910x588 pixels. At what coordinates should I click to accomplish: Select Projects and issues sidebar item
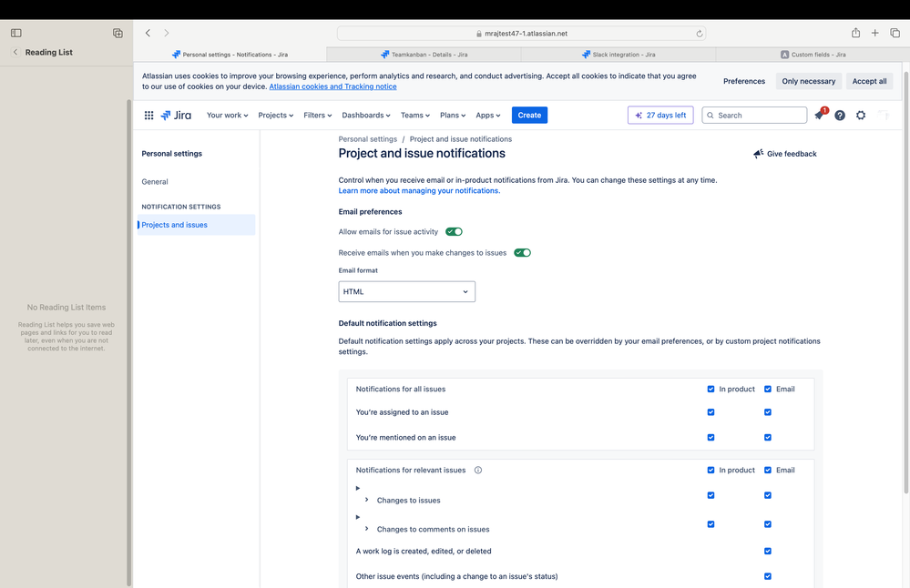(x=196, y=225)
